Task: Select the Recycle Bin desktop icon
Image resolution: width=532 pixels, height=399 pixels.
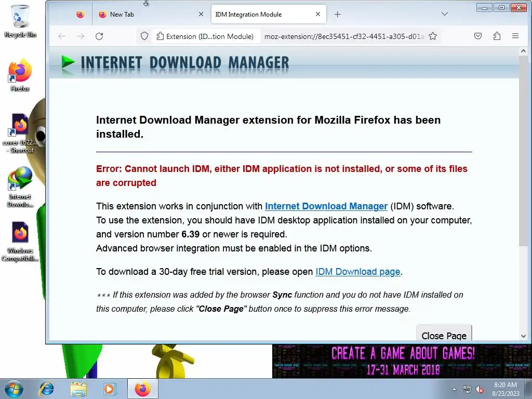Action: 20,21
